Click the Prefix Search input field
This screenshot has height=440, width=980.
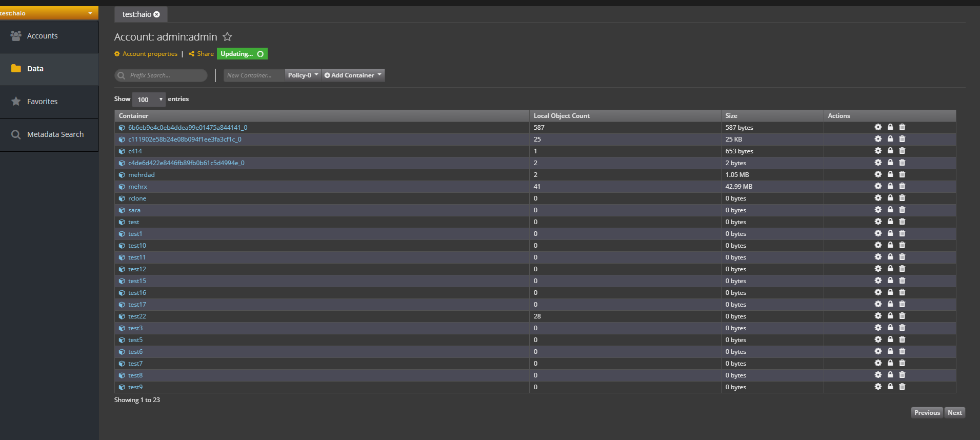(x=164, y=75)
